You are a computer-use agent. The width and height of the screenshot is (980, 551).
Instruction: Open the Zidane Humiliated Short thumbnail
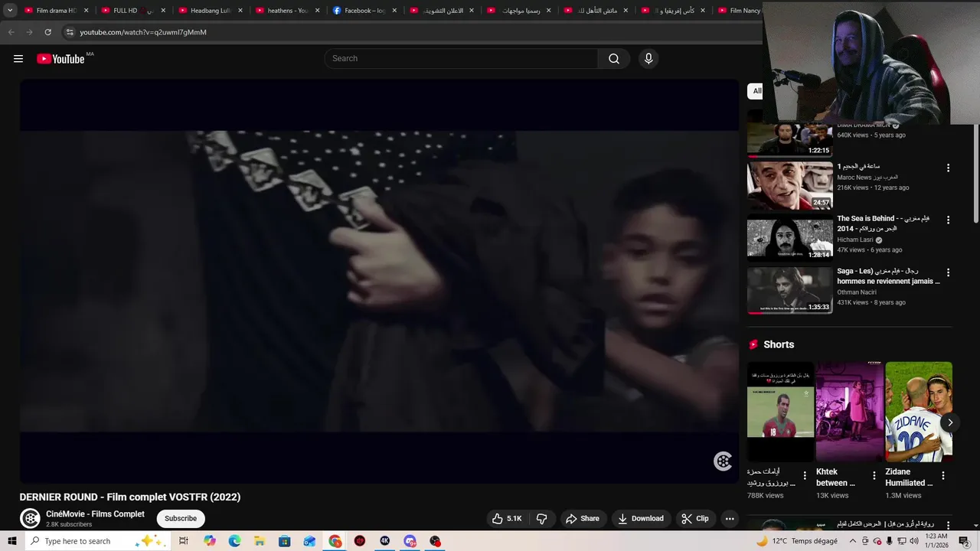[919, 412]
